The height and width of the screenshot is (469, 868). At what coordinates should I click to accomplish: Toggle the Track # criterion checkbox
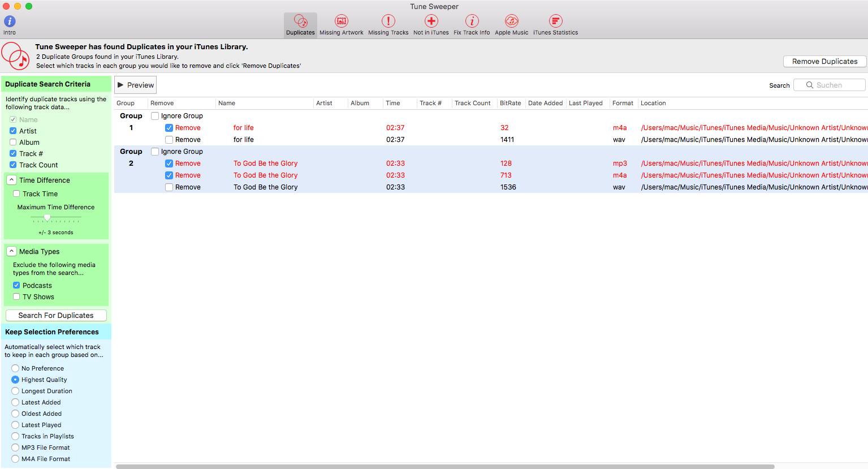tap(13, 153)
